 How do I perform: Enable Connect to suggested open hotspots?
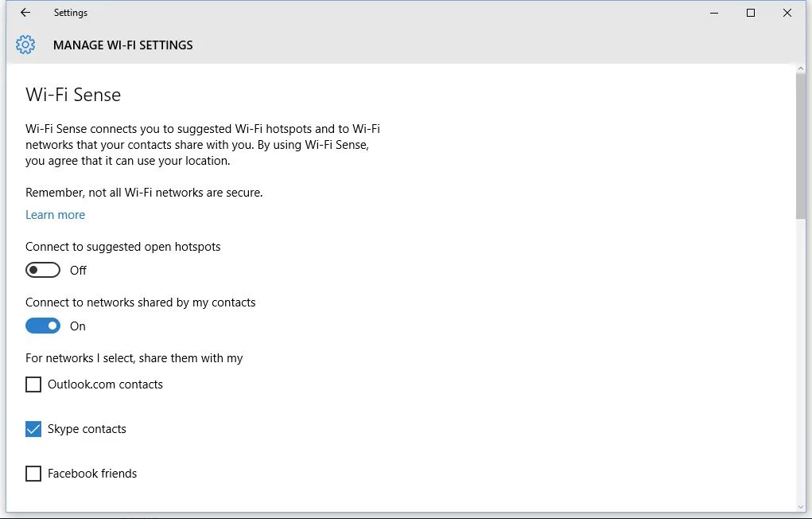[43, 270]
